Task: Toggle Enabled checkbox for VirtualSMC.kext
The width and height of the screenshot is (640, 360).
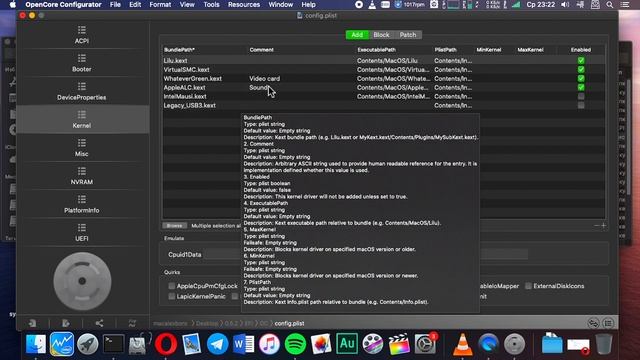Action: 581,69
